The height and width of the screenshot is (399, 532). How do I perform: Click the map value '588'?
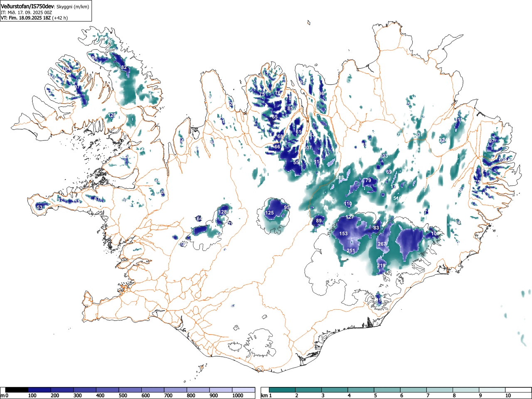(x=340, y=177)
